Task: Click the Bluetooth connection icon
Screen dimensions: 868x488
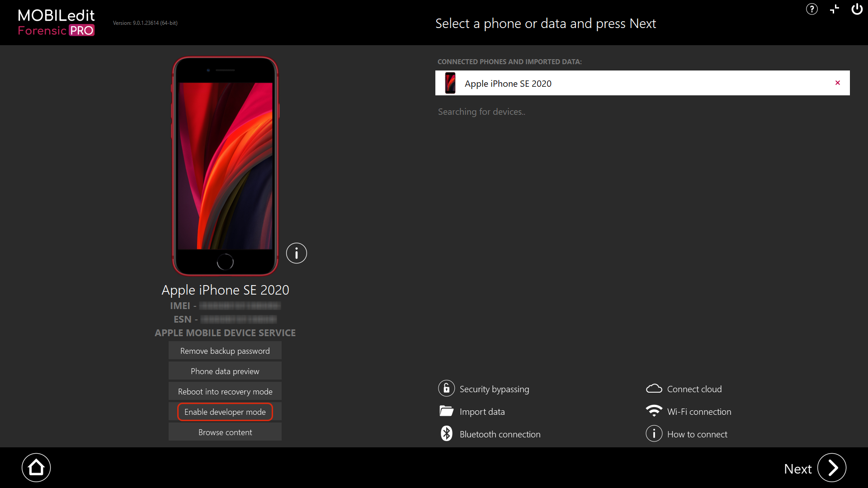Action: 446,433
